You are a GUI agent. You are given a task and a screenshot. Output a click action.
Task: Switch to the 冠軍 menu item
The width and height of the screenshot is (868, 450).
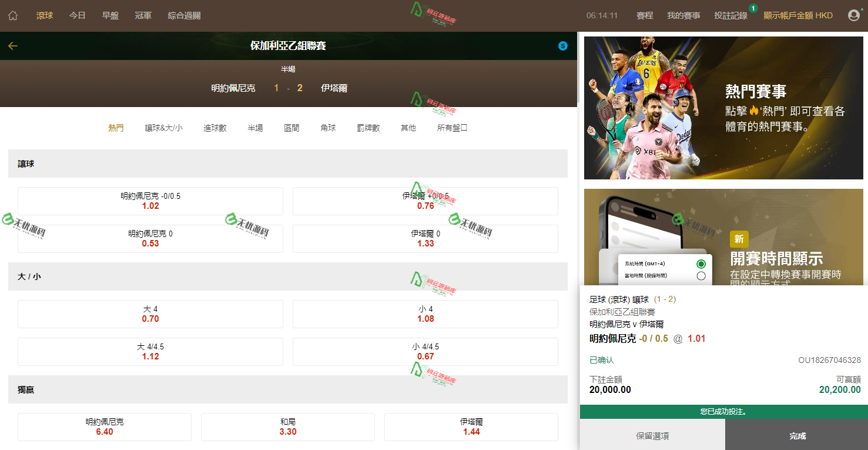click(x=143, y=15)
